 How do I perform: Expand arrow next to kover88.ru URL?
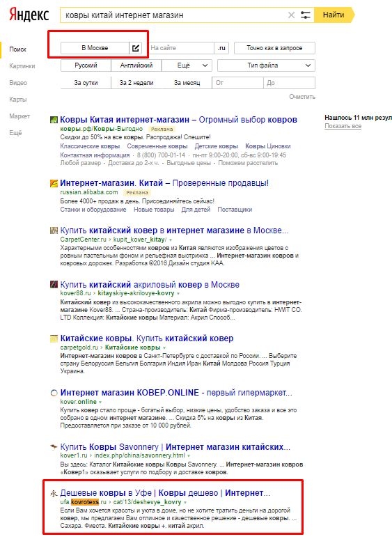(x=178, y=294)
